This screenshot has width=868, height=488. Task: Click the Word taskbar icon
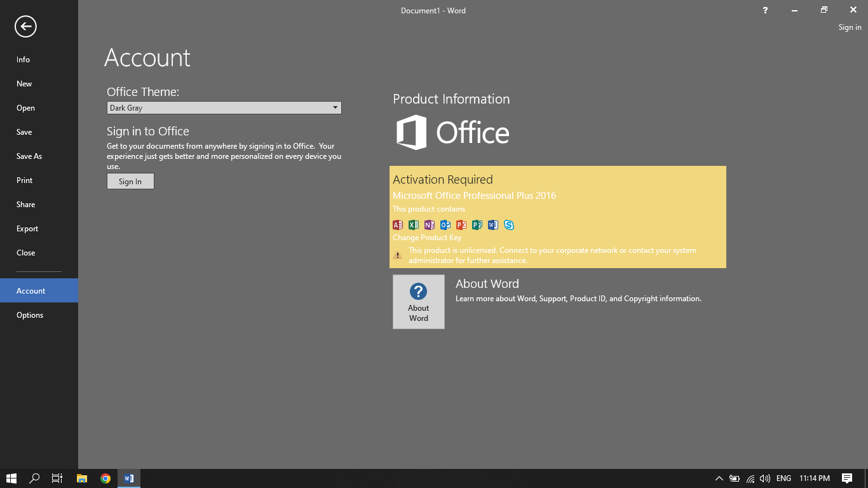click(x=129, y=478)
